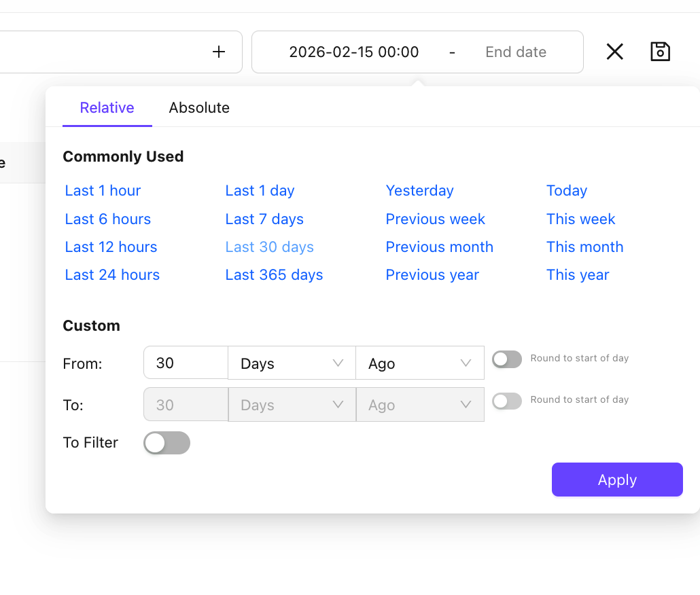Open the From Ago direction dropdown
The image size is (700, 595).
click(x=419, y=363)
